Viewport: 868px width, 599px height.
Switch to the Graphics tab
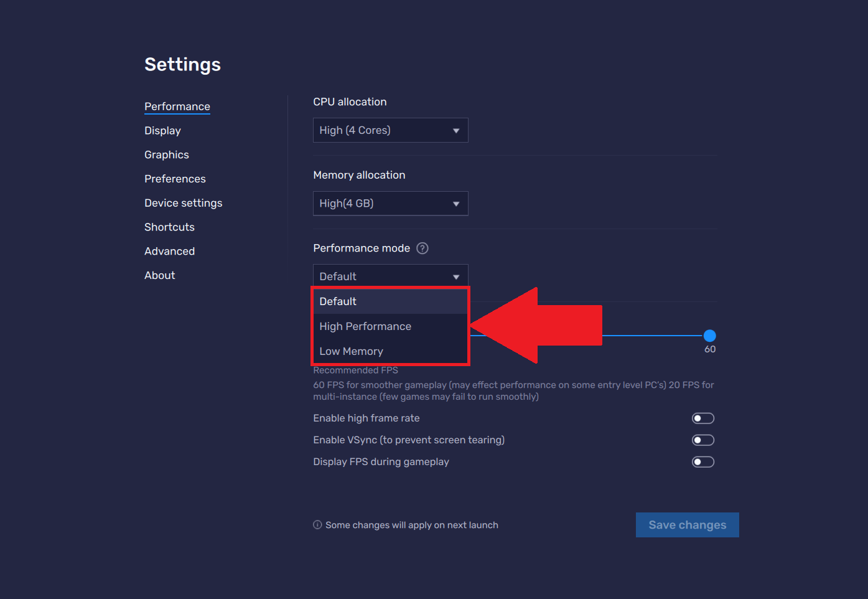tap(167, 155)
